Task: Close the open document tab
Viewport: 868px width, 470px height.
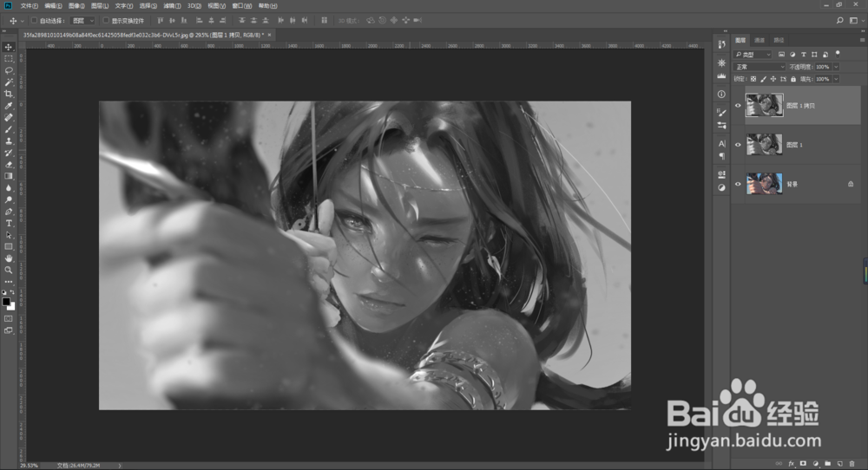Action: [x=270, y=35]
